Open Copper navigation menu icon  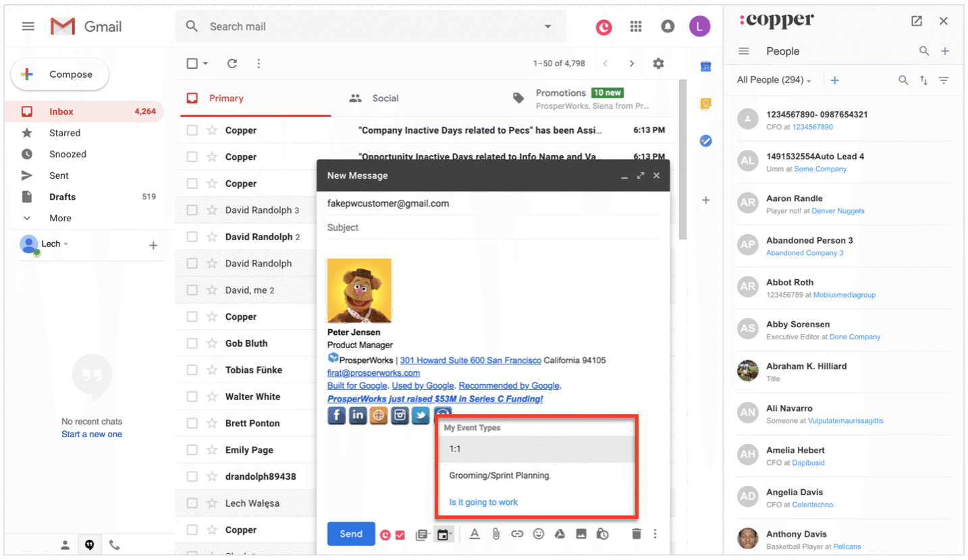[744, 51]
